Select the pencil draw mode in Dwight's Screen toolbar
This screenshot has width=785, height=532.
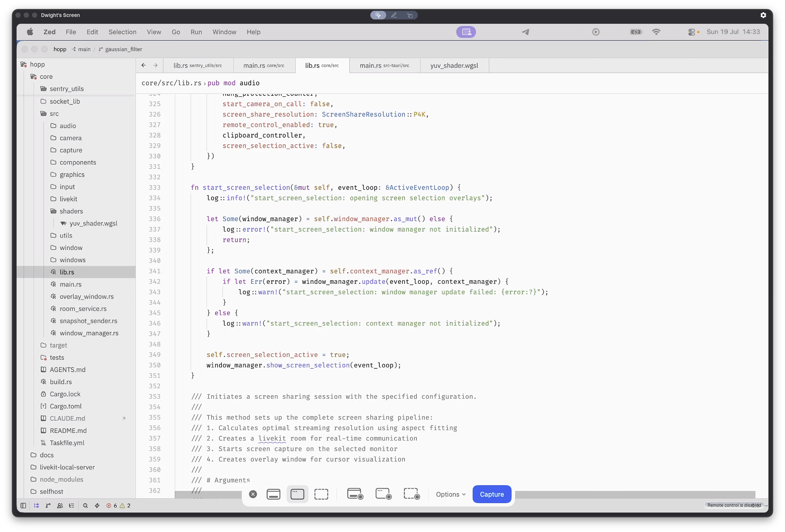click(x=394, y=15)
